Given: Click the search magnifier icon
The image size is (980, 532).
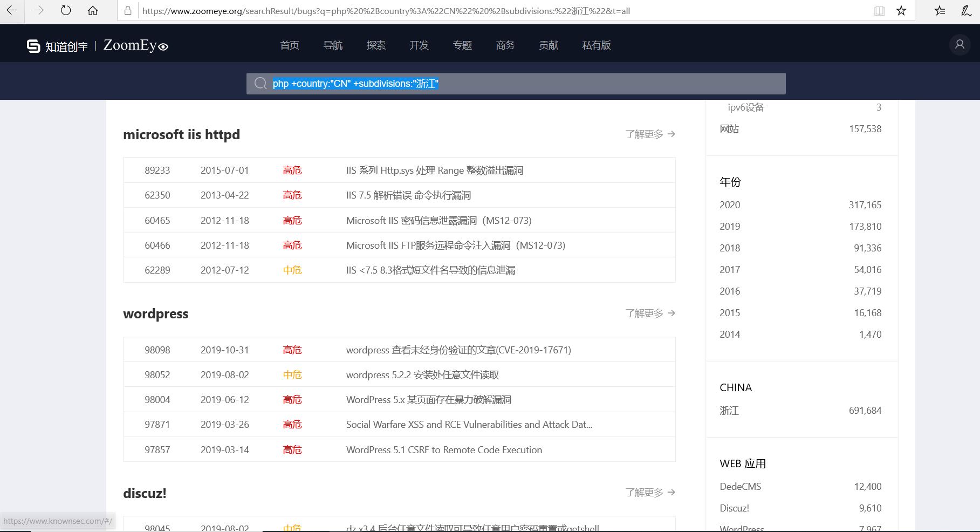Looking at the screenshot, I should click(261, 84).
